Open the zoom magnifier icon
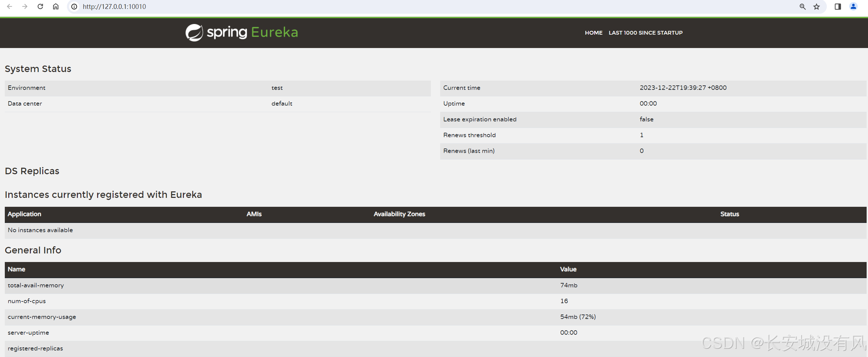The width and height of the screenshot is (868, 357). [802, 7]
